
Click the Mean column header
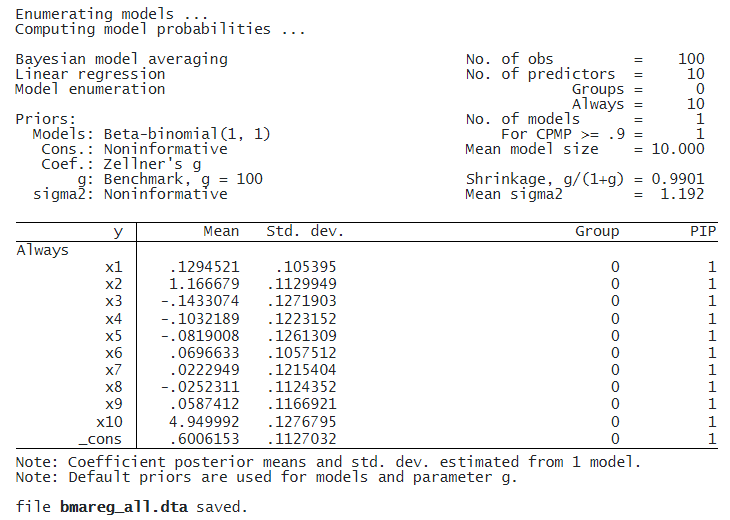click(221, 231)
